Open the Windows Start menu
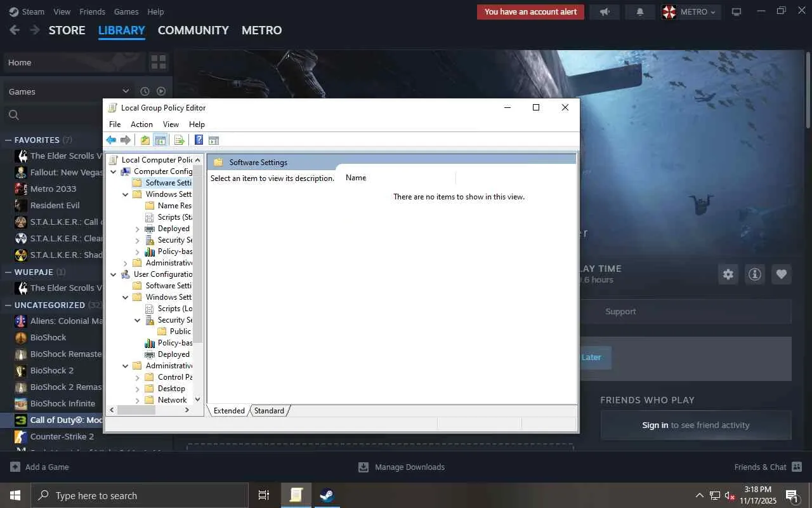 pyautogui.click(x=15, y=495)
